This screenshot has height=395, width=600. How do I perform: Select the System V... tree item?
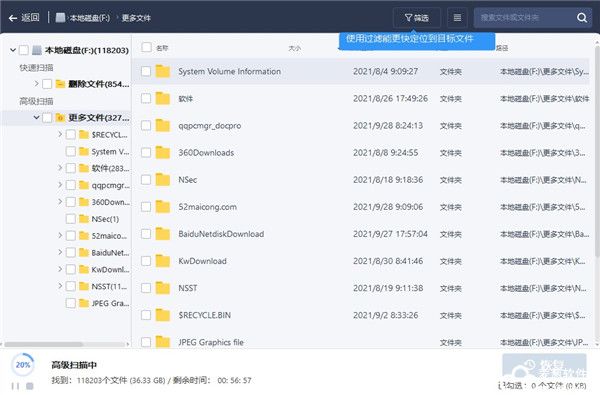point(110,152)
